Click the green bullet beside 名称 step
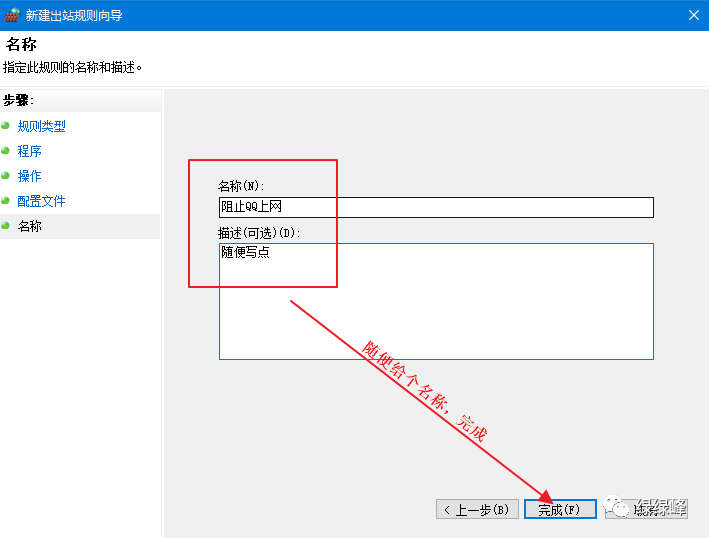The image size is (709, 538). [5, 225]
